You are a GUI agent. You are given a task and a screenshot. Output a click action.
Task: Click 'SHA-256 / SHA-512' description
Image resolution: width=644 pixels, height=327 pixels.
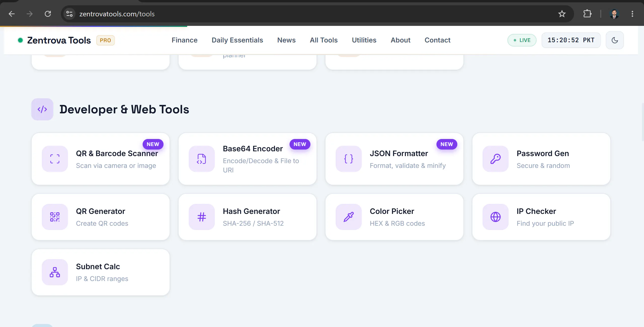click(253, 223)
